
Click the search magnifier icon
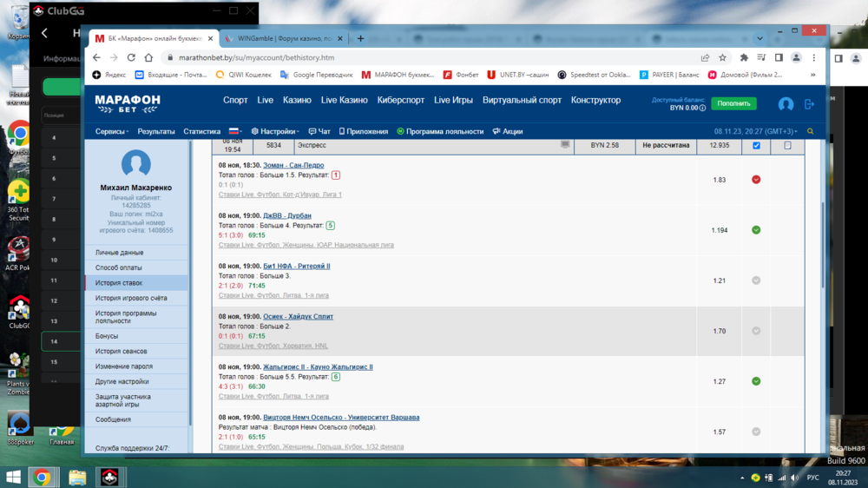click(x=811, y=132)
